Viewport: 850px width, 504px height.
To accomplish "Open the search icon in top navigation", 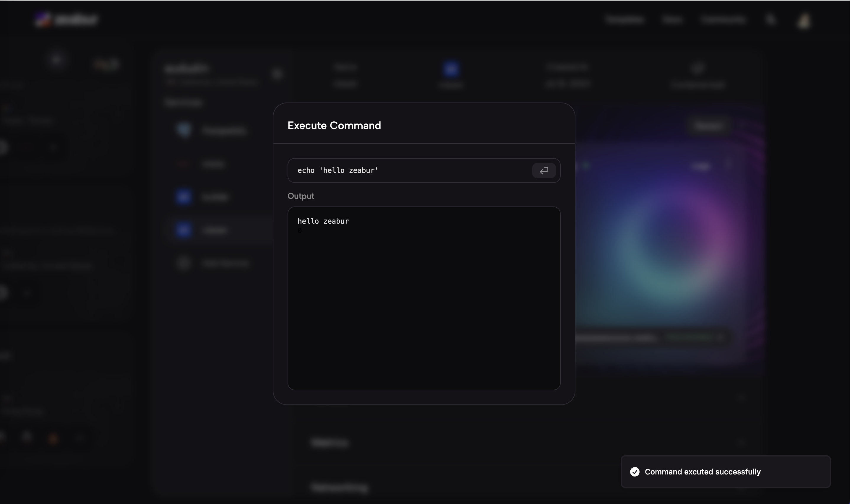I will [x=770, y=20].
